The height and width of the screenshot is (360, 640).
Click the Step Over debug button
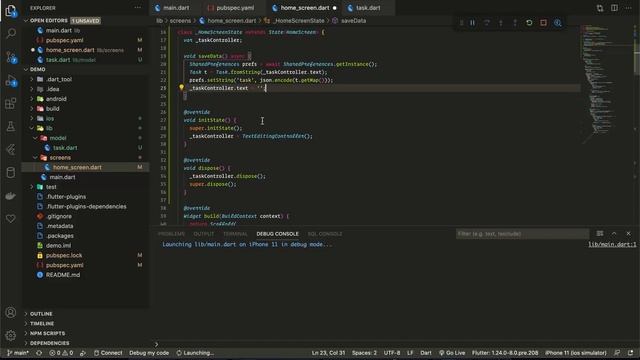(x=487, y=23)
